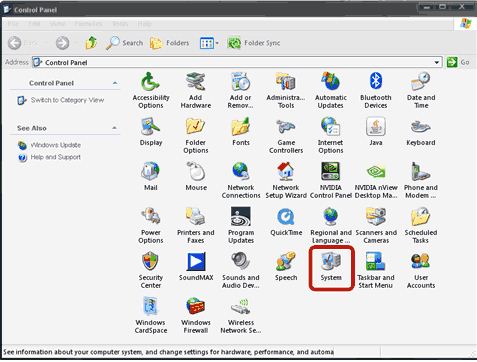This screenshot has height=362, width=477.
Task: Toggle the Folders pane button
Action: [x=170, y=43]
